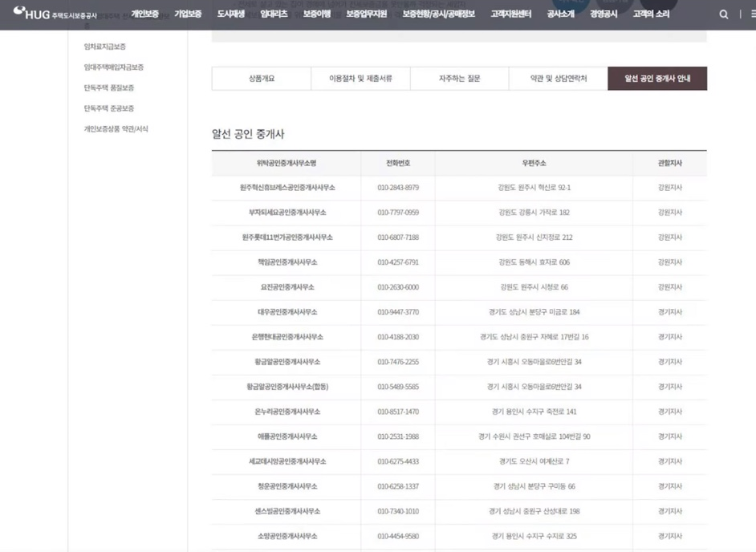Click the 알선 공인 중개사 heading
This screenshot has height=552, width=756.
click(248, 134)
